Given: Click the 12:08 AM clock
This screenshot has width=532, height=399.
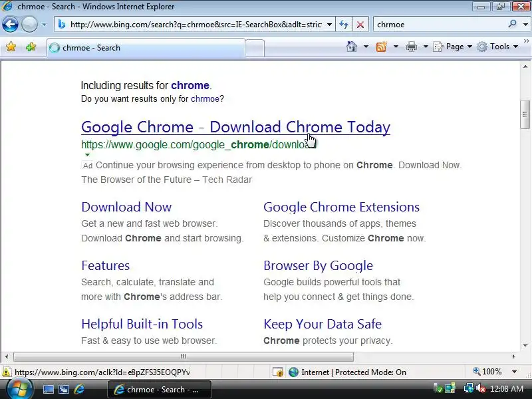Looking at the screenshot, I should click(x=507, y=388).
